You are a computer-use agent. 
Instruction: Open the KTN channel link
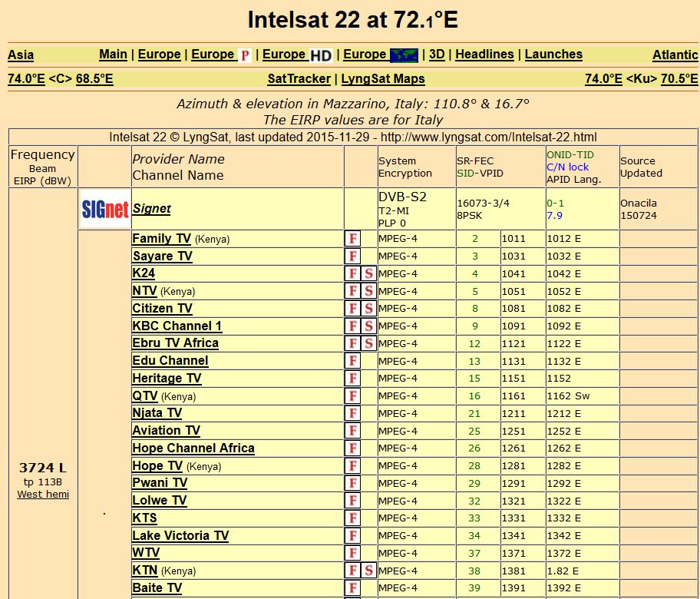point(145,571)
